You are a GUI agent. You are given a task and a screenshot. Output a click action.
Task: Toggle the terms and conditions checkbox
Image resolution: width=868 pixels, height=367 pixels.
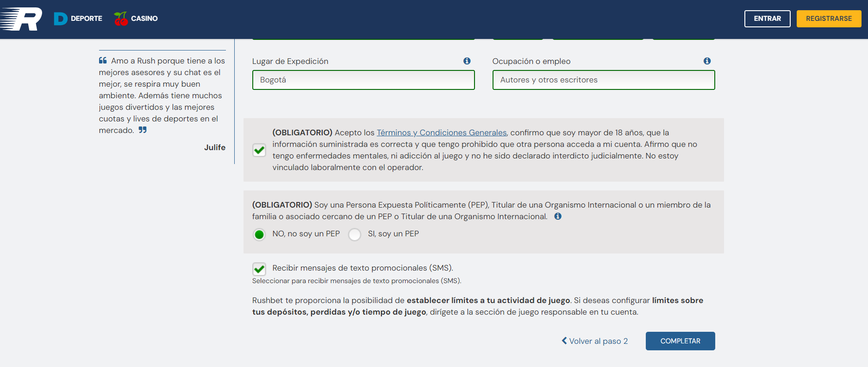259,150
